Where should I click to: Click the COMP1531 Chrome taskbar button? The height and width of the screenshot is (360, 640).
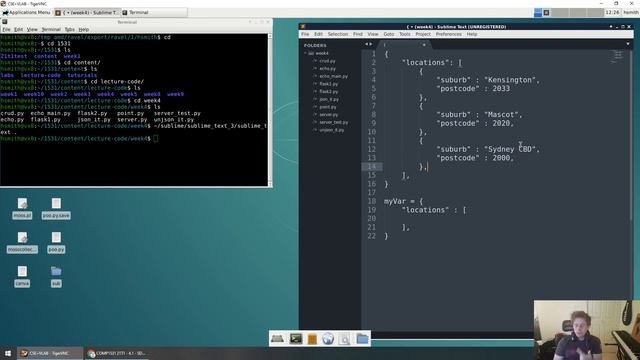pos(117,353)
